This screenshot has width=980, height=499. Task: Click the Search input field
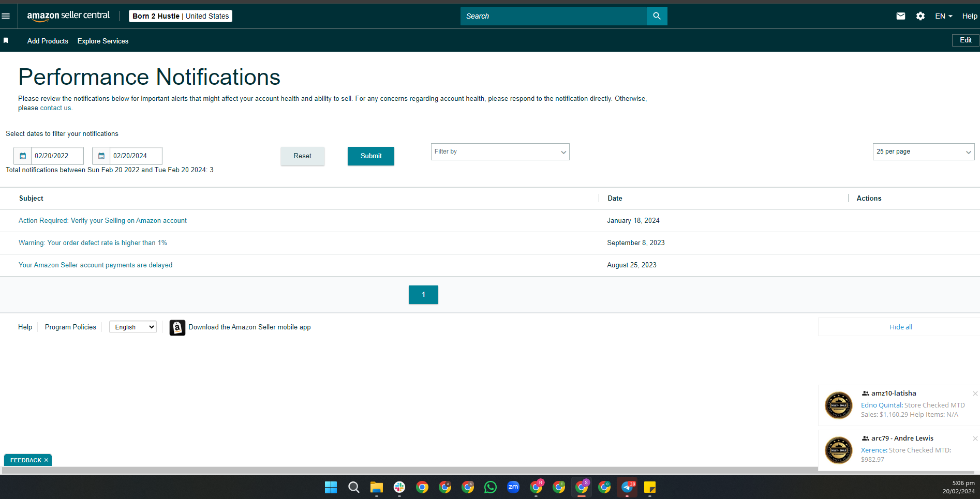pyautogui.click(x=554, y=16)
